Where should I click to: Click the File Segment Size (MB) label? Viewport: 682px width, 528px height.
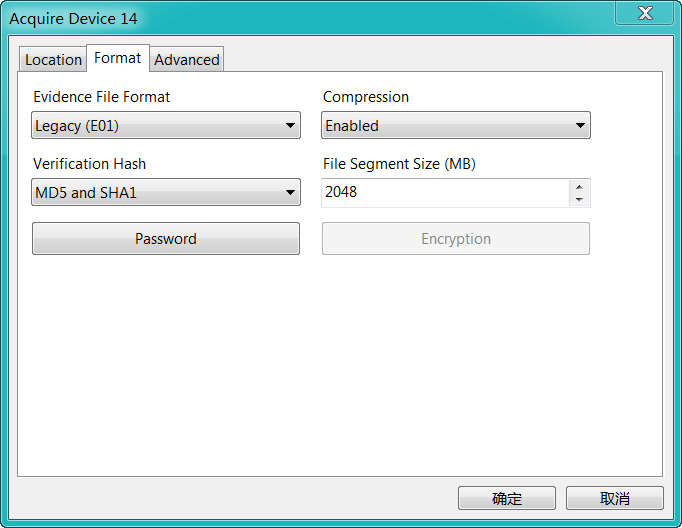pos(399,164)
